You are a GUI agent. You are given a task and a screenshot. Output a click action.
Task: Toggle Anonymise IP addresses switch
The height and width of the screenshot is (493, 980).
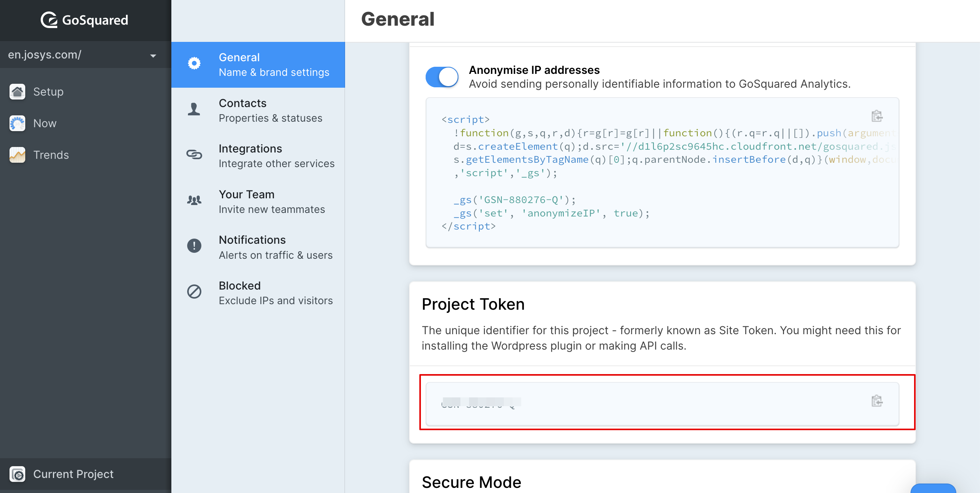pyautogui.click(x=442, y=77)
